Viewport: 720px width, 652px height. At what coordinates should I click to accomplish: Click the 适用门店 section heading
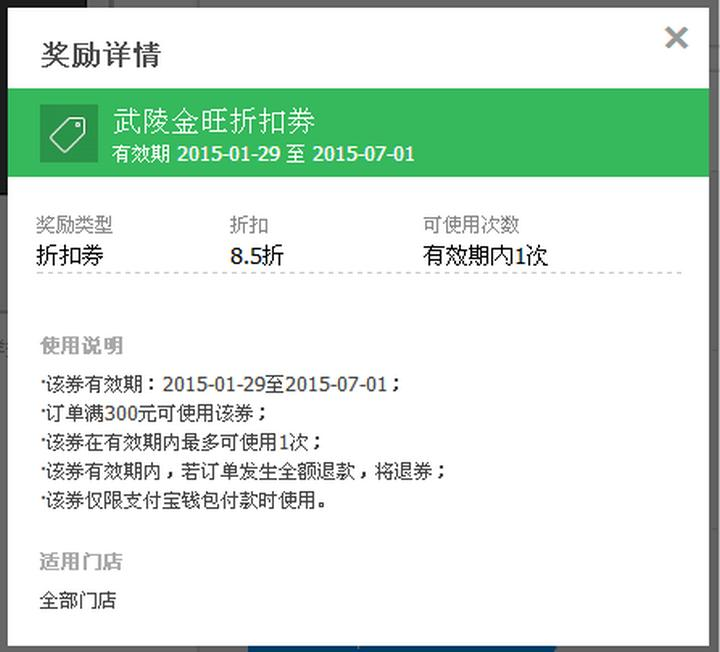(81, 561)
